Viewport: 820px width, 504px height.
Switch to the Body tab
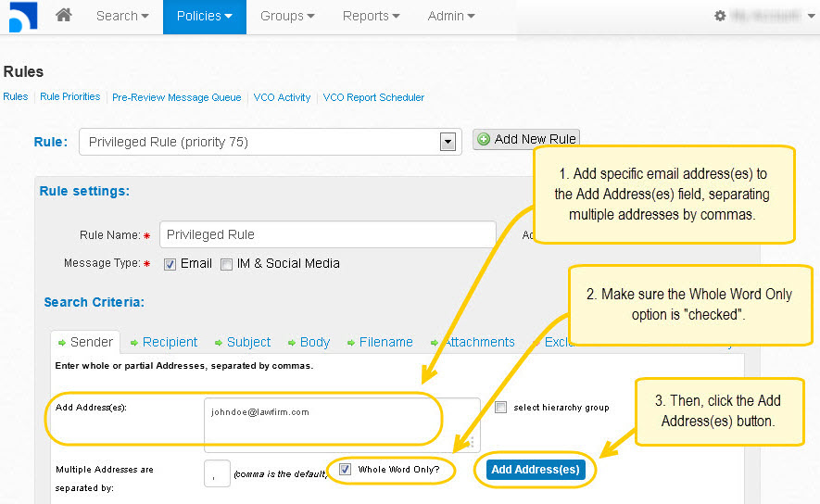314,342
